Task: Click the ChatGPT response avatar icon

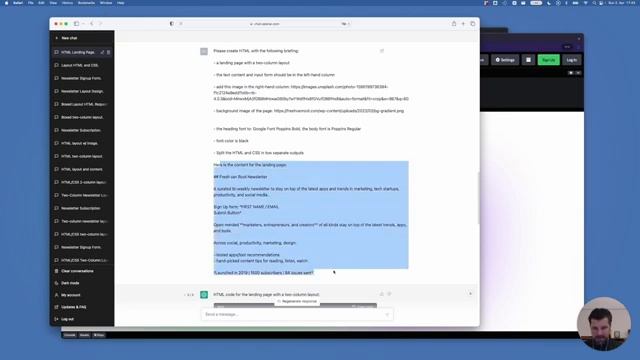Action: point(204,295)
